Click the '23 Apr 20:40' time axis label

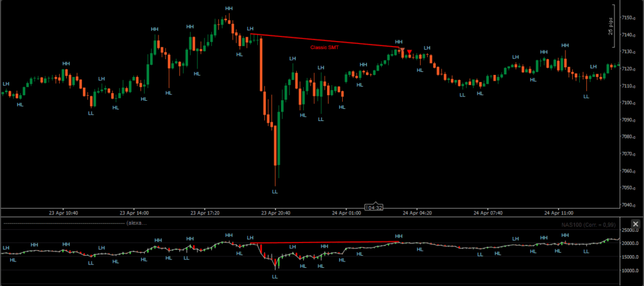point(274,213)
